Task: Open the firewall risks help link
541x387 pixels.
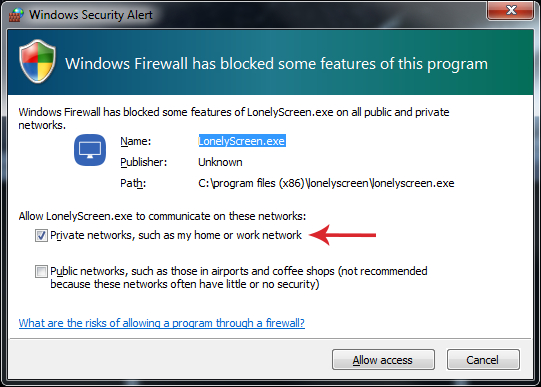Action: point(161,323)
